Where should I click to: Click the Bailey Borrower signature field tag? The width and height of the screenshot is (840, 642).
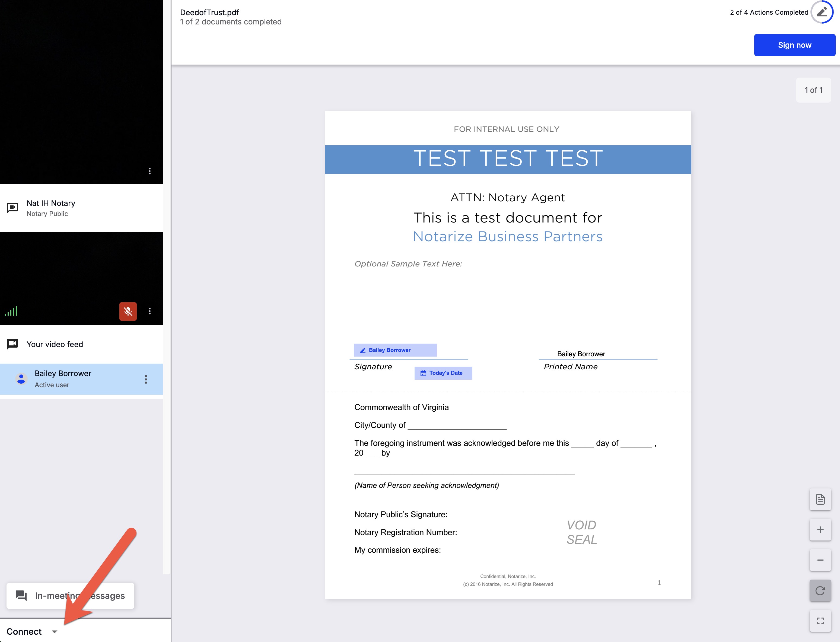click(x=395, y=350)
